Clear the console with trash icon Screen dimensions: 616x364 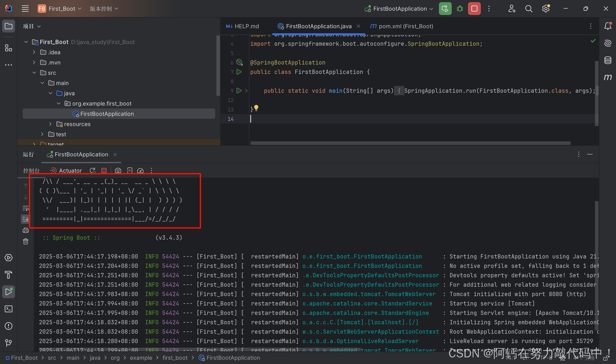[25, 241]
